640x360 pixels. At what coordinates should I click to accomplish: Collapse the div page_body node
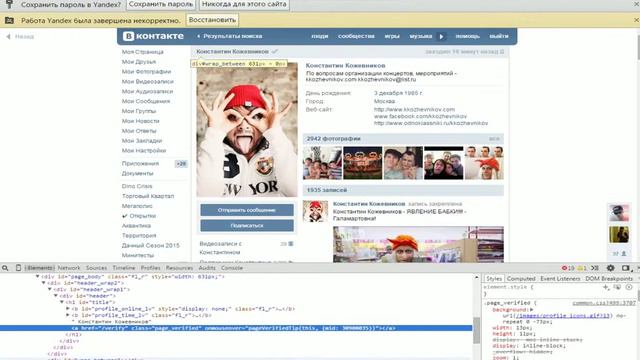point(38,276)
